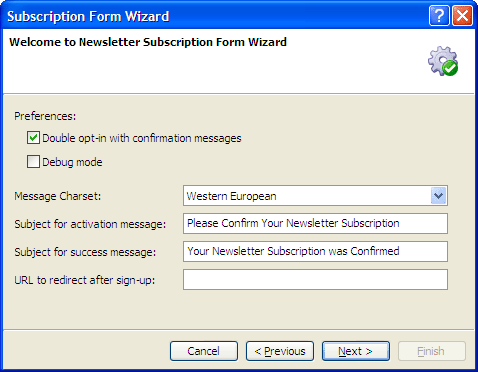The width and height of the screenshot is (478, 372).
Task: Enable the Debug mode checkbox
Action: pyautogui.click(x=33, y=162)
